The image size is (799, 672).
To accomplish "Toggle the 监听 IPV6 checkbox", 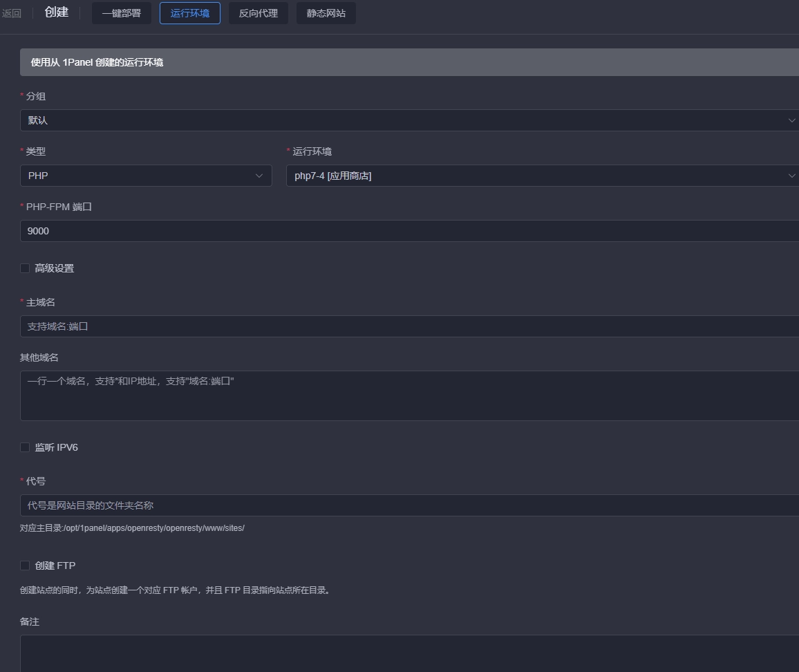I will tap(25, 447).
